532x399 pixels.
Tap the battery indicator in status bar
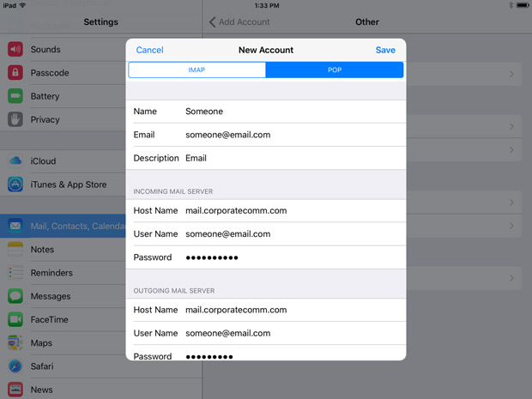coord(523,5)
